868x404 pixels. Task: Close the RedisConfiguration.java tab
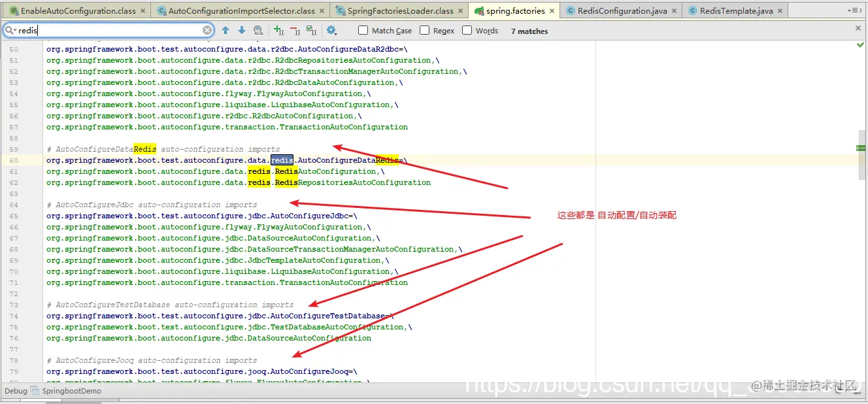point(674,11)
